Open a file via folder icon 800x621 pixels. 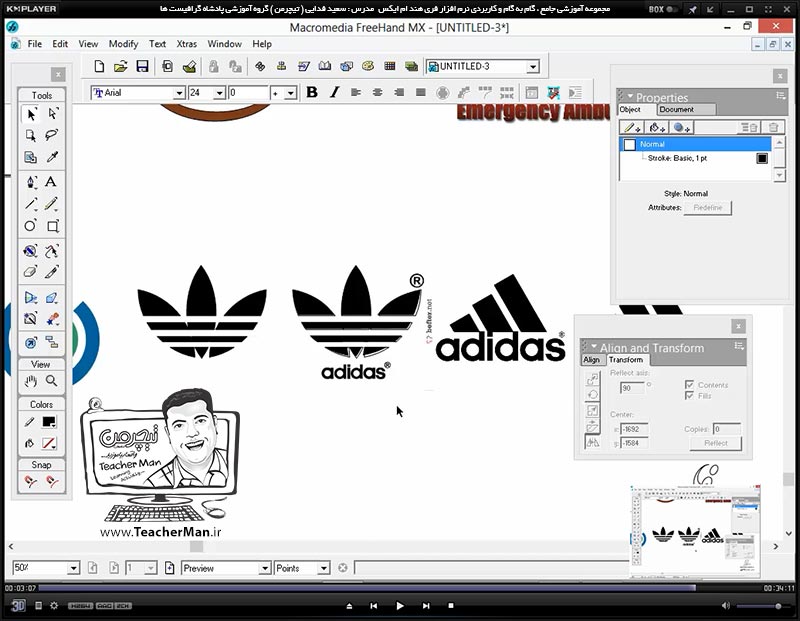click(120, 66)
